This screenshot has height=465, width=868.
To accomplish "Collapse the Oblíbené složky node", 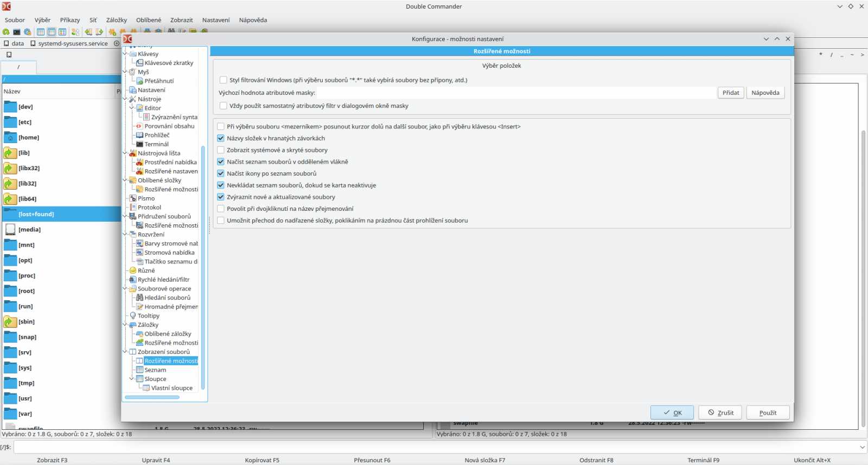I will point(125,180).
